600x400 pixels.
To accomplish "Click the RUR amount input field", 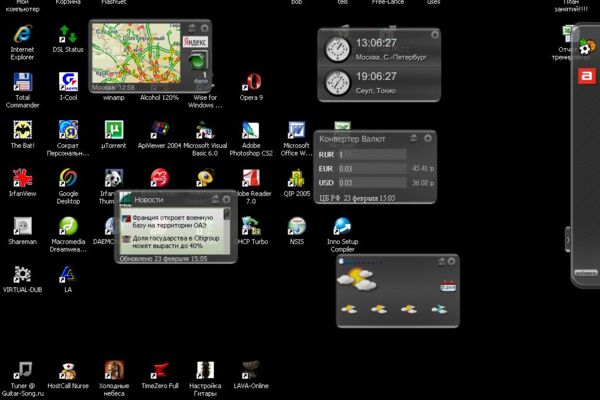I will [372, 155].
